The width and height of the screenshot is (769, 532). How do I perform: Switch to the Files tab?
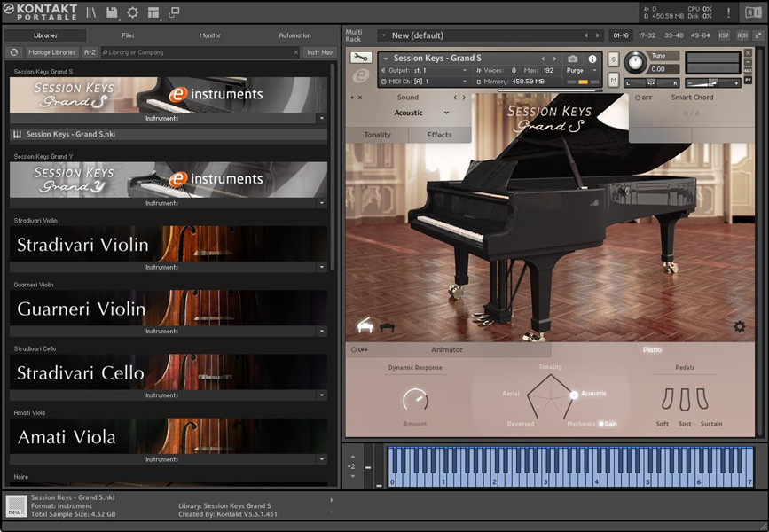click(128, 35)
